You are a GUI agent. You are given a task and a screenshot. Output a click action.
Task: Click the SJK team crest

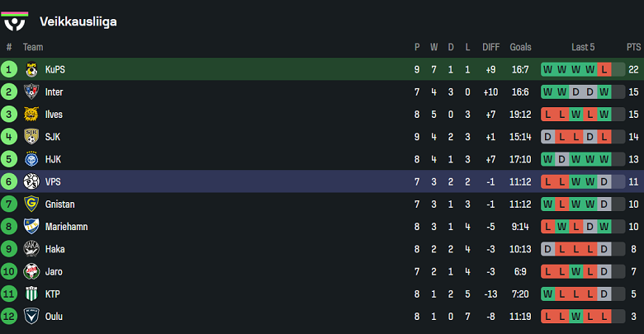coord(31,137)
